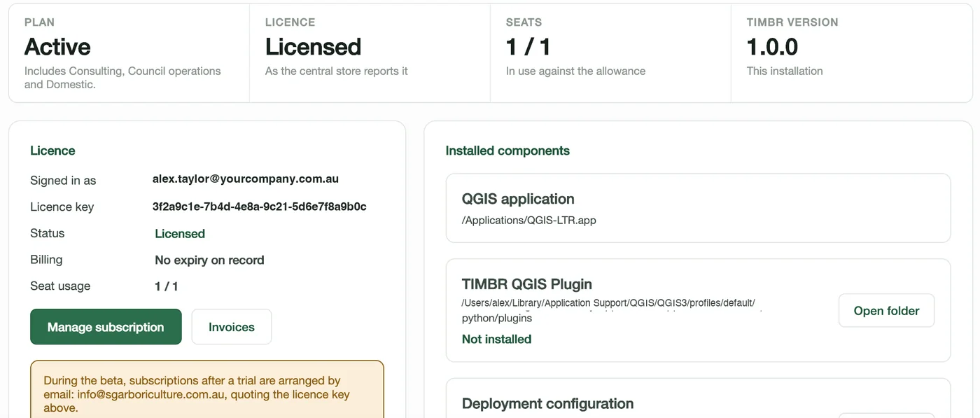The height and width of the screenshot is (418, 980).
Task: Click the Not installed status text
Action: tap(496, 340)
